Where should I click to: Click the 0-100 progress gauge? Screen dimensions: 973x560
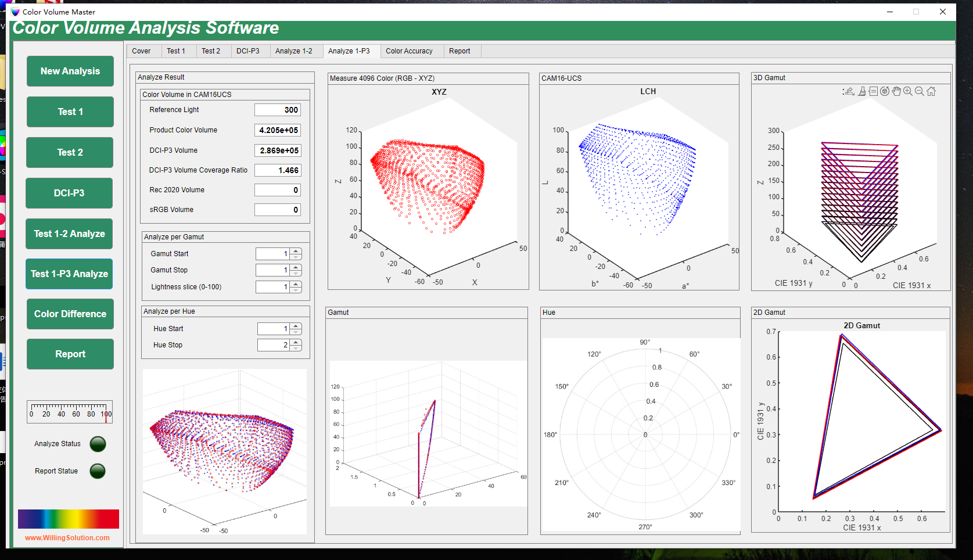click(69, 411)
